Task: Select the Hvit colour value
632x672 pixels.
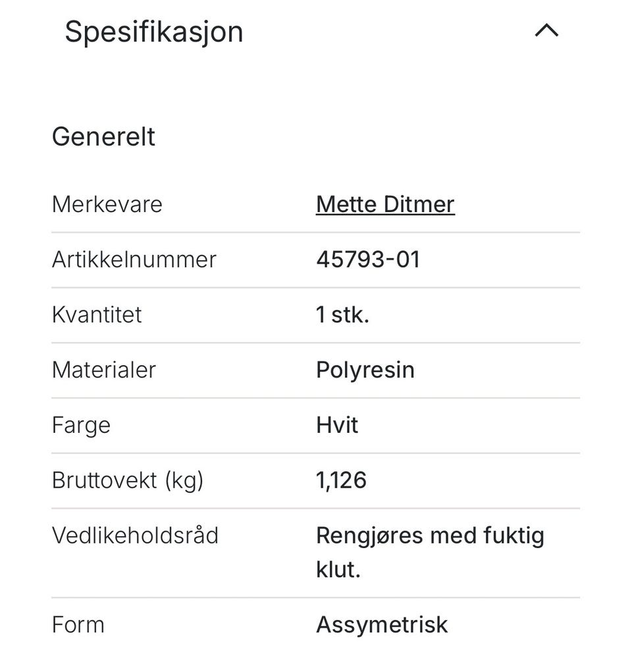Action: [337, 426]
